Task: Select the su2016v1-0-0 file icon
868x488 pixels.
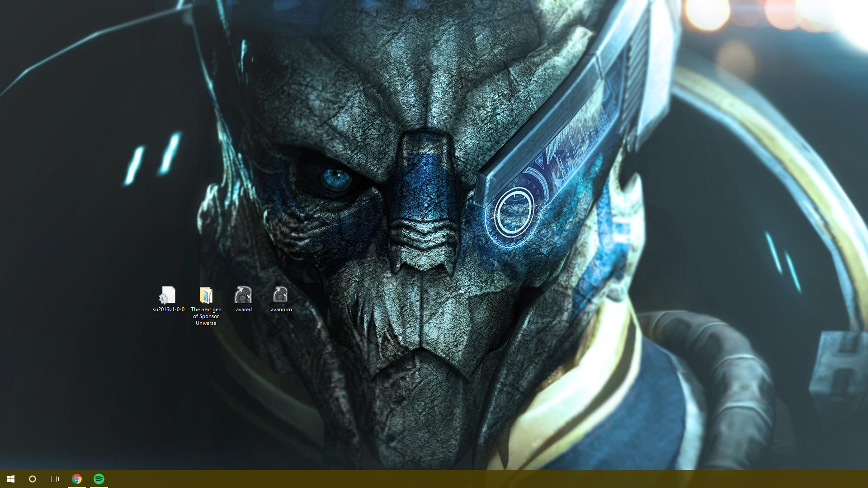Action: click(168, 295)
